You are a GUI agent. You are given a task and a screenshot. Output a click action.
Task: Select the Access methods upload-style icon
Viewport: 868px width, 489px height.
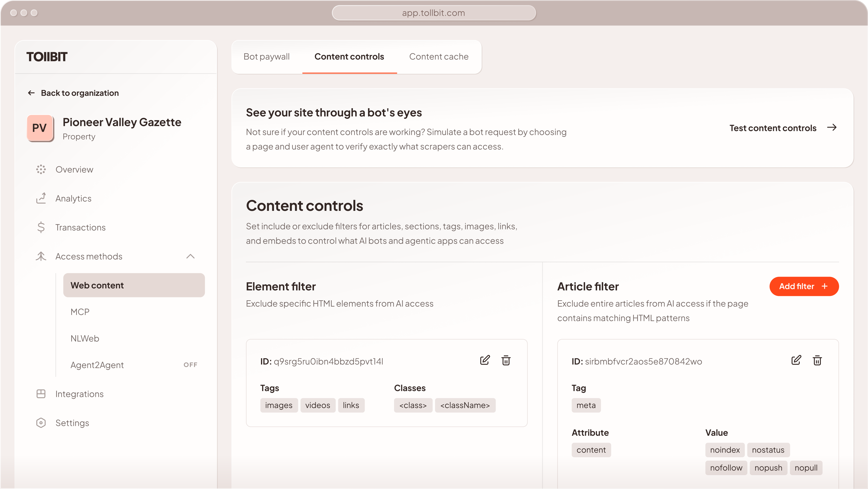pos(41,256)
